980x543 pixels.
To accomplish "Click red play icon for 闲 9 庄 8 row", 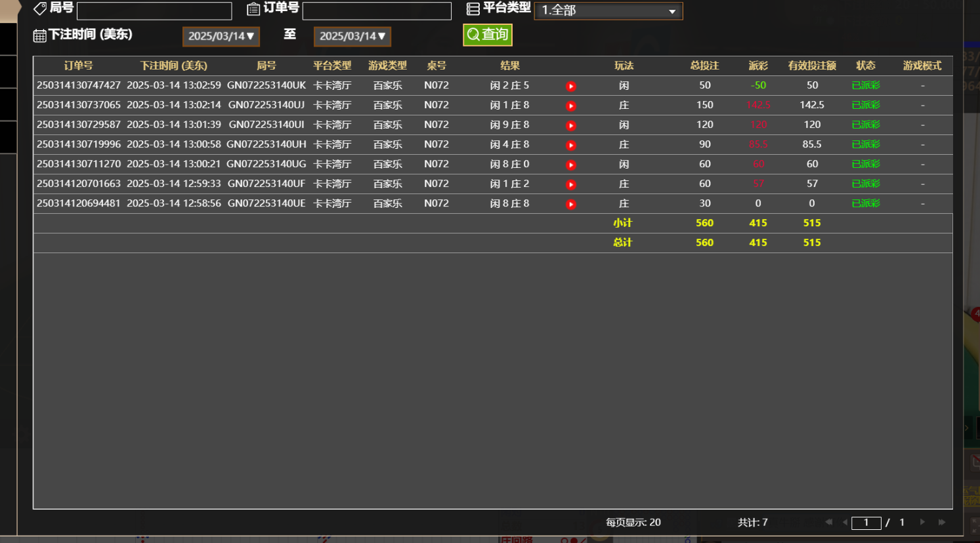I will point(571,125).
